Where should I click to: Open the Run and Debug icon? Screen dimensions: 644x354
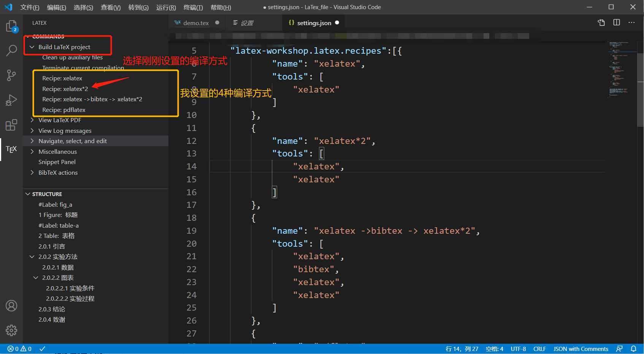pos(11,100)
